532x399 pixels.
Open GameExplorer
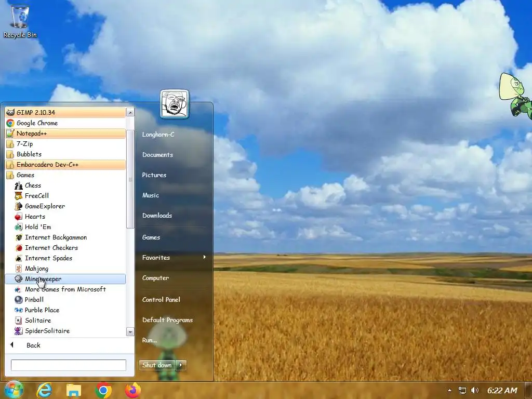coord(65,206)
